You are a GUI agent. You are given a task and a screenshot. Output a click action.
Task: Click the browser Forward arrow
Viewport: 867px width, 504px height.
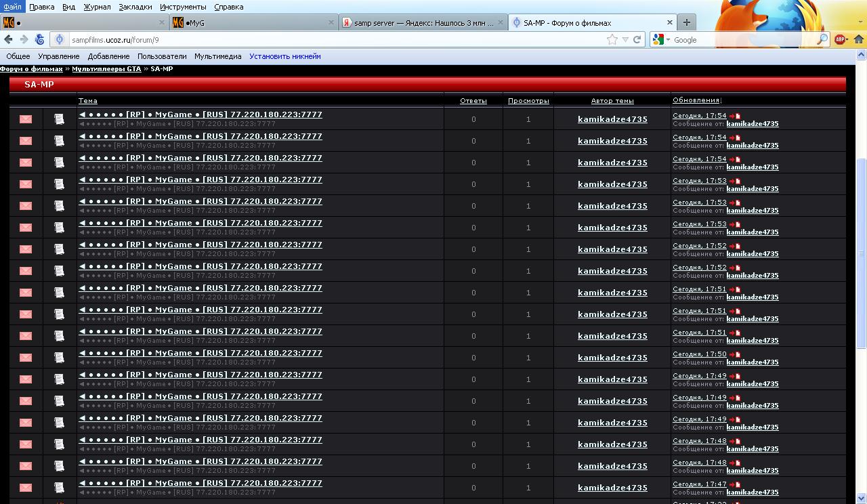pyautogui.click(x=24, y=39)
